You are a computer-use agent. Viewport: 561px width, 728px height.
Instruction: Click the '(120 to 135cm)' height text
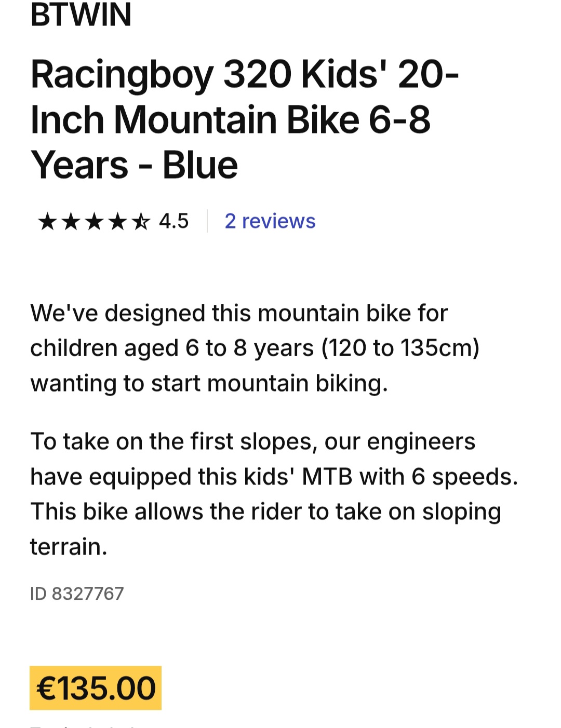click(x=400, y=348)
